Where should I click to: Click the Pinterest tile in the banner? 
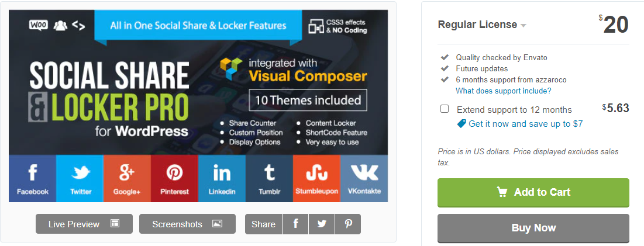coord(174,178)
